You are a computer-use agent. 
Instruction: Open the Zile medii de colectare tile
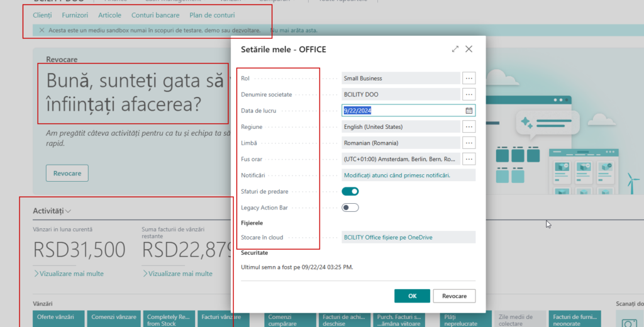(x=520, y=319)
